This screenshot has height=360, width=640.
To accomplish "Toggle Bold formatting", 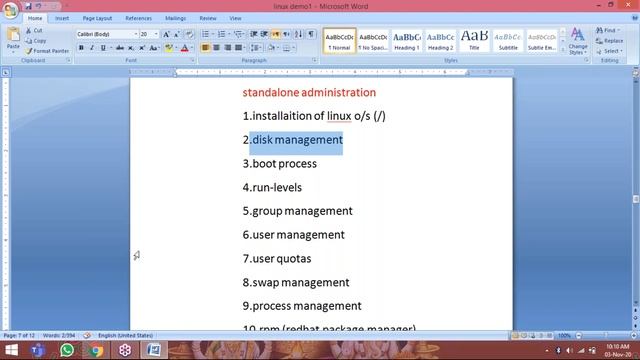I will pyautogui.click(x=81, y=48).
